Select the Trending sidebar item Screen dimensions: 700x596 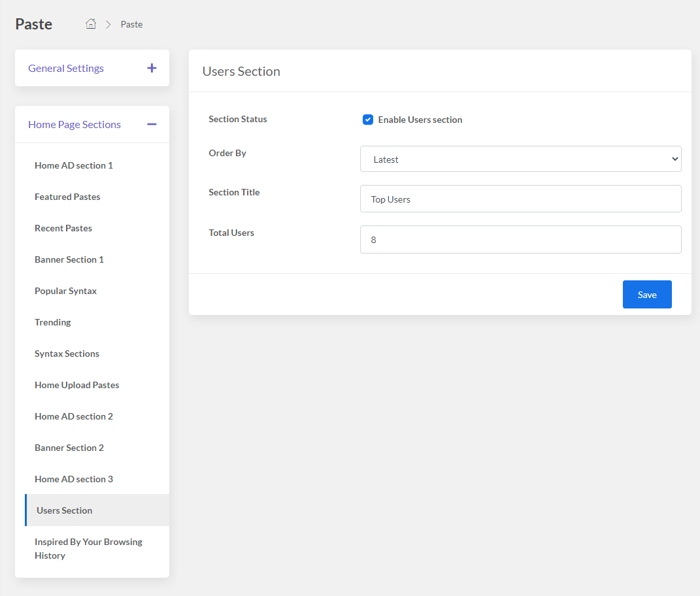click(x=53, y=322)
